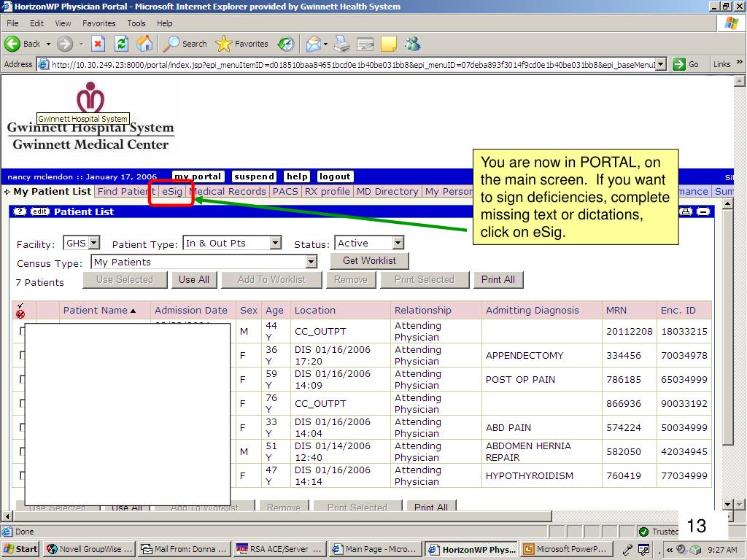Click the Mail envelope toolbar icon
Viewport: 747px width, 560px height.
pyautogui.click(x=314, y=44)
